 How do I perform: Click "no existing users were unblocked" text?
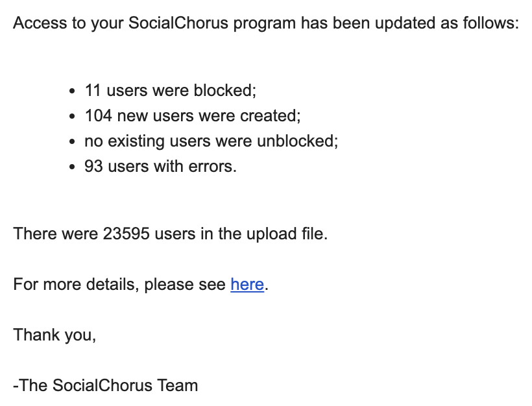tap(212, 141)
